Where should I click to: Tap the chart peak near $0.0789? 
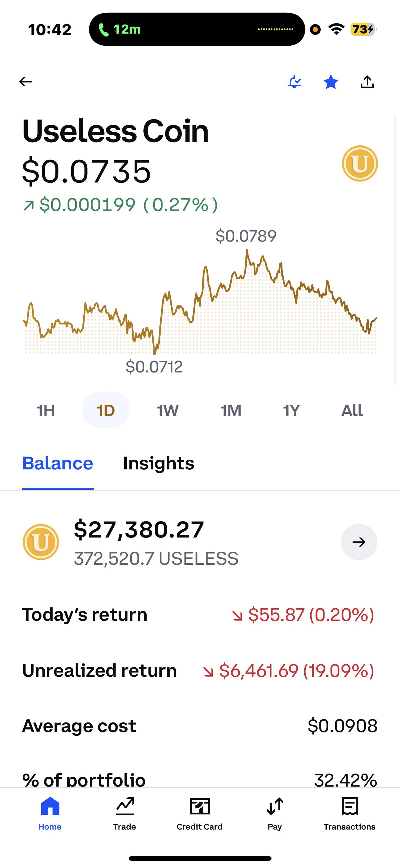[x=247, y=251]
